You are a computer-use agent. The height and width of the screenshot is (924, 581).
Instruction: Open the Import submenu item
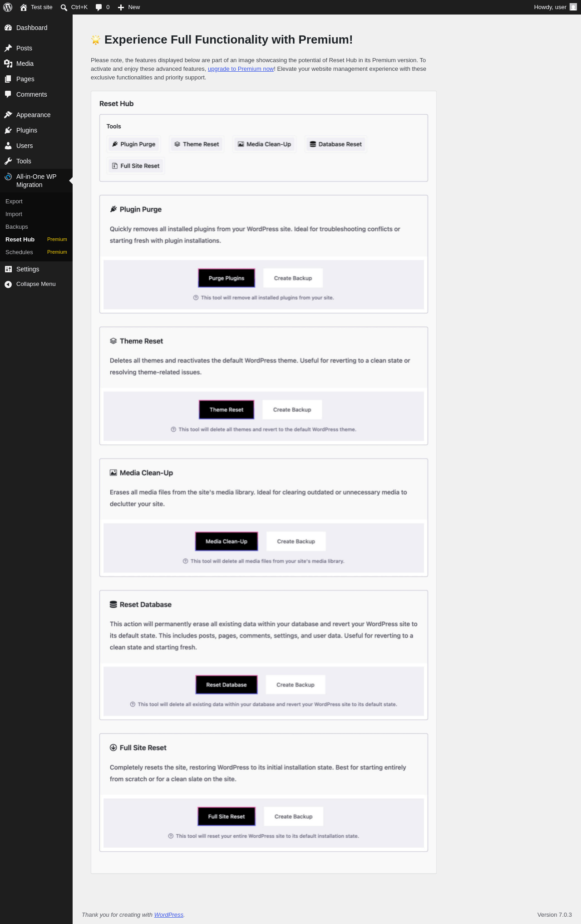36,214
